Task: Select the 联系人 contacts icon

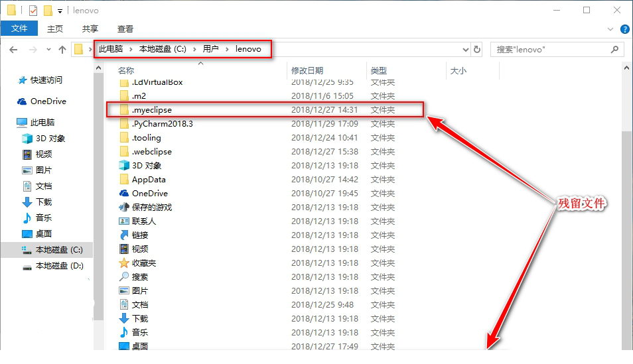Action: tap(124, 221)
